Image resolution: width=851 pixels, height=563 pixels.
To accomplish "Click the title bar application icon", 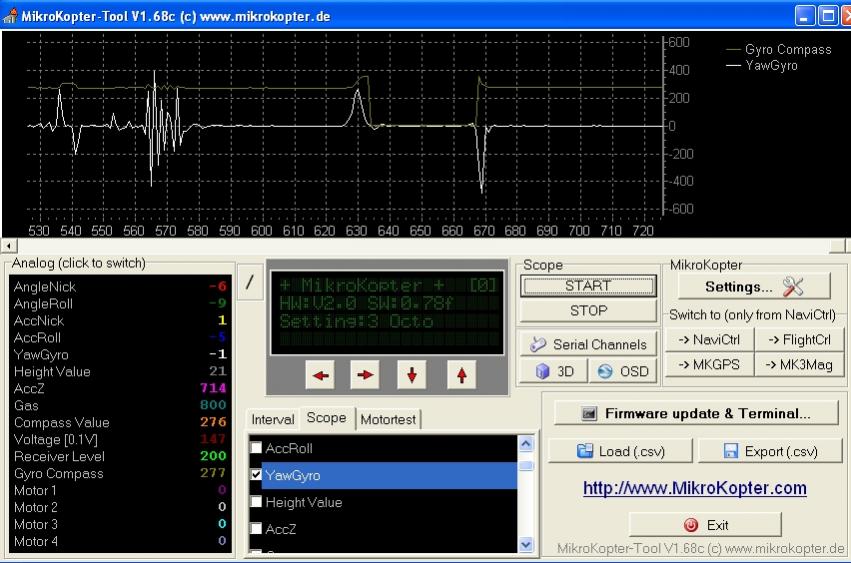I will (x=10, y=16).
